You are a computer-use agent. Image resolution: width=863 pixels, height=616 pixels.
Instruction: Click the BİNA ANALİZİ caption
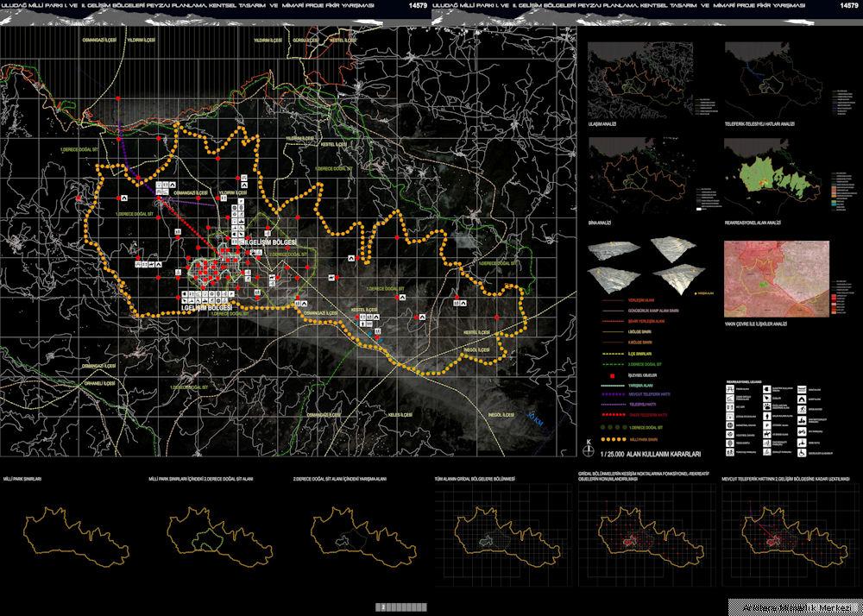click(x=600, y=223)
